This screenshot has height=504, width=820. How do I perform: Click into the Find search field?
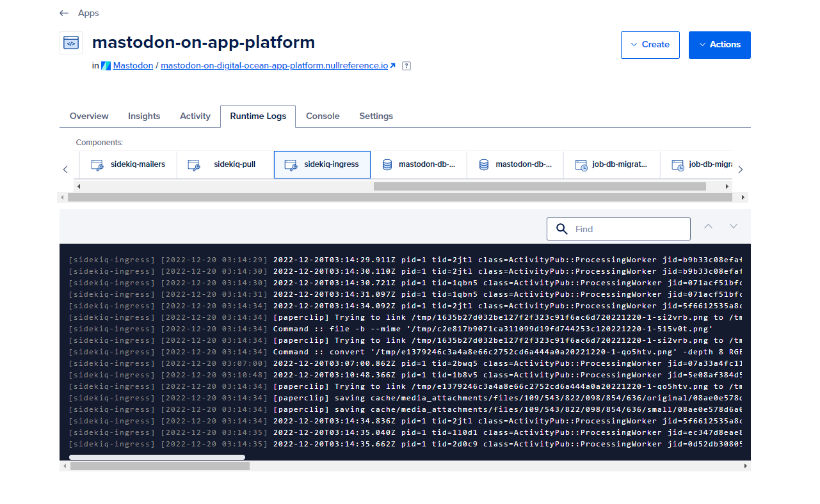coord(618,229)
